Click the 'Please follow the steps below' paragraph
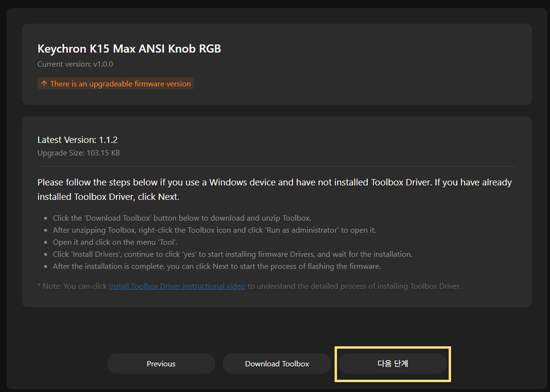 [x=274, y=189]
